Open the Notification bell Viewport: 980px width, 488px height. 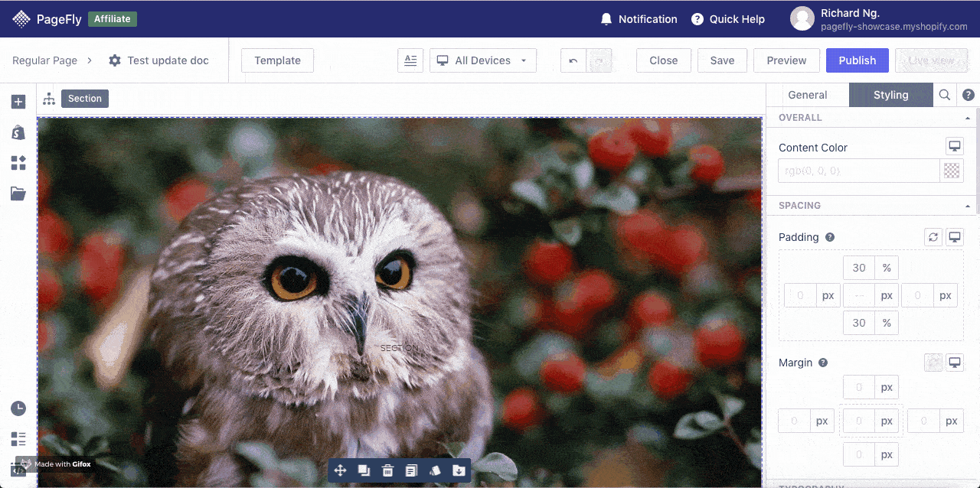(x=606, y=19)
